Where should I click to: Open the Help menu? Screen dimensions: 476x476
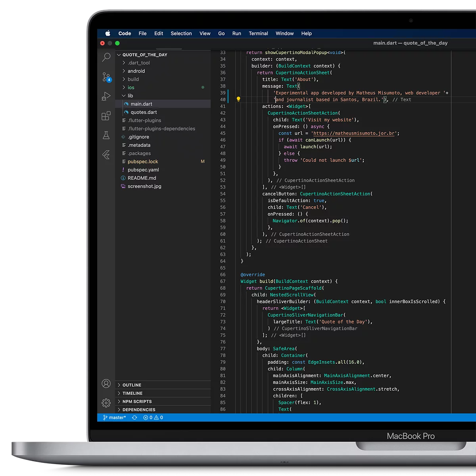[x=306, y=33]
